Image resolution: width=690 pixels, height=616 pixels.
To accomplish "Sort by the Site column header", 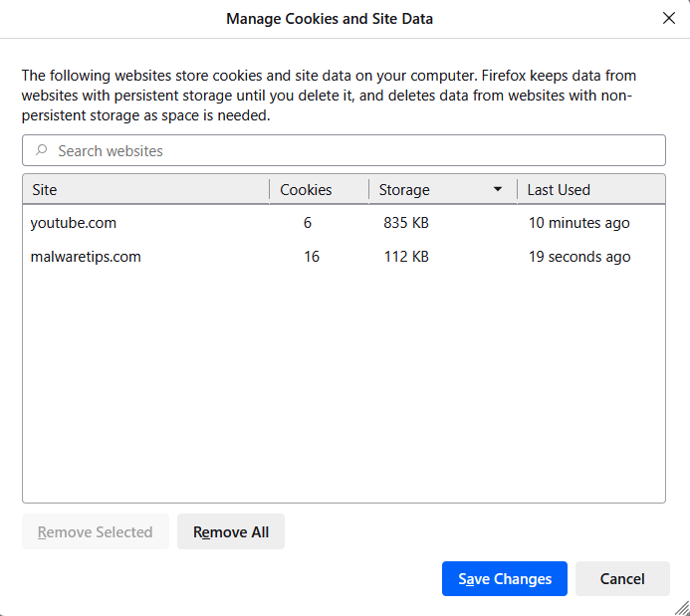I will [145, 190].
